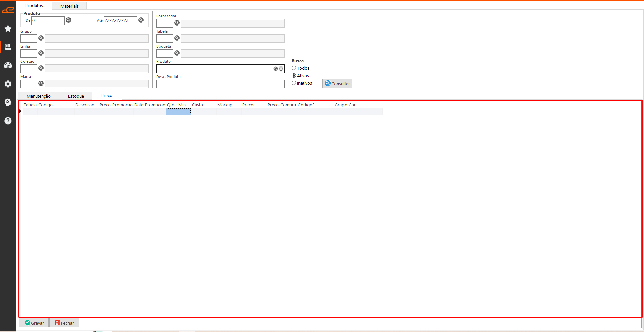Open the favorites star in sidebar
The width and height of the screenshot is (644, 332).
click(8, 29)
